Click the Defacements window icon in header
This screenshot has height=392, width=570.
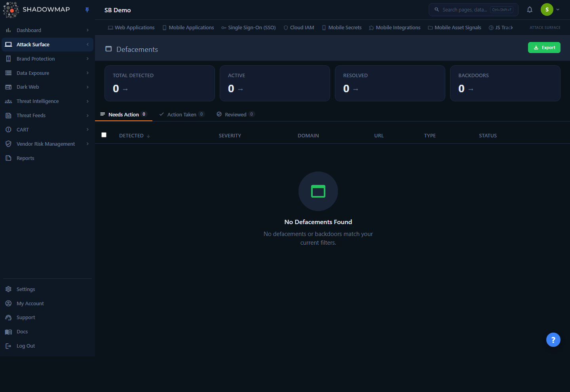108,49
